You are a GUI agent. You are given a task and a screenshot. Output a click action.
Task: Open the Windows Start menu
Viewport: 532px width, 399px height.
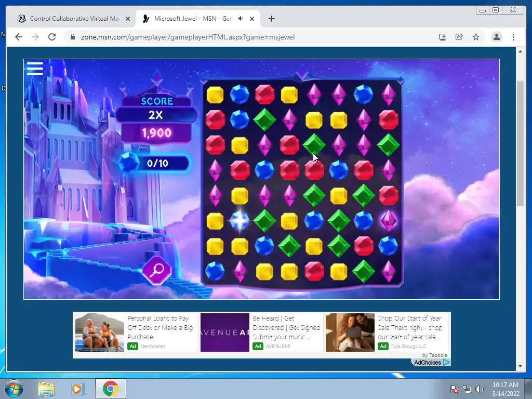[14, 389]
